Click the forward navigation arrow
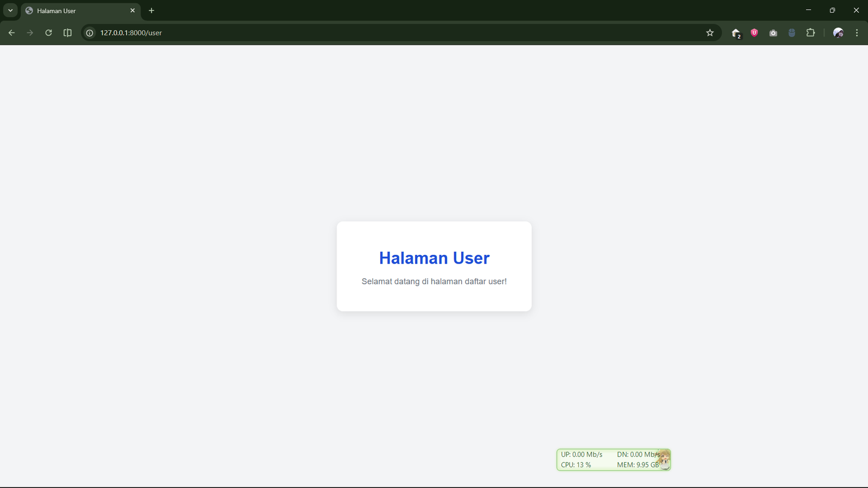The width and height of the screenshot is (868, 488). coord(30,33)
